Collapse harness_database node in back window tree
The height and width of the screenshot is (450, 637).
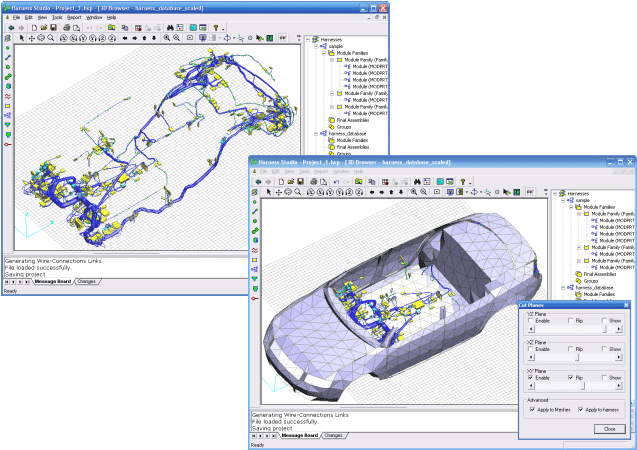[316, 133]
